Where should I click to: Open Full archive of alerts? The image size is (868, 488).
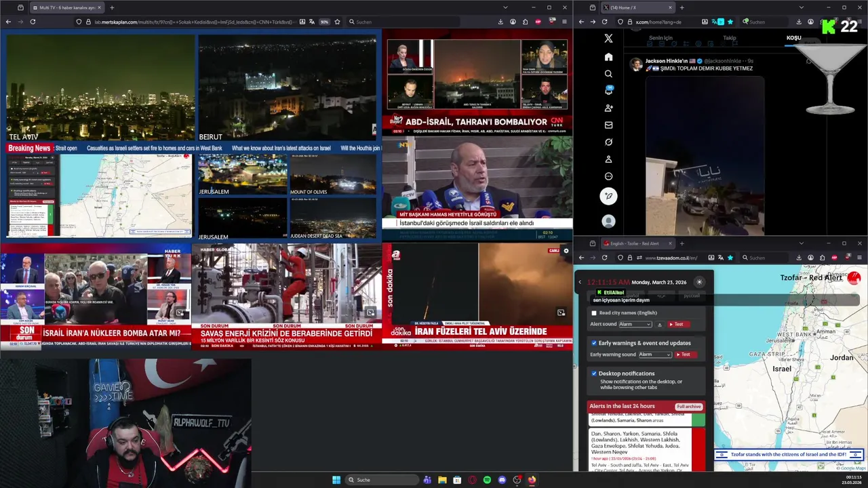click(x=688, y=407)
